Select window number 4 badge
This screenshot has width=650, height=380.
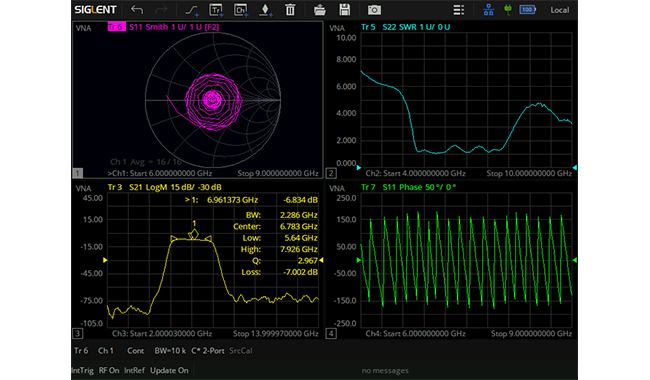[331, 333]
